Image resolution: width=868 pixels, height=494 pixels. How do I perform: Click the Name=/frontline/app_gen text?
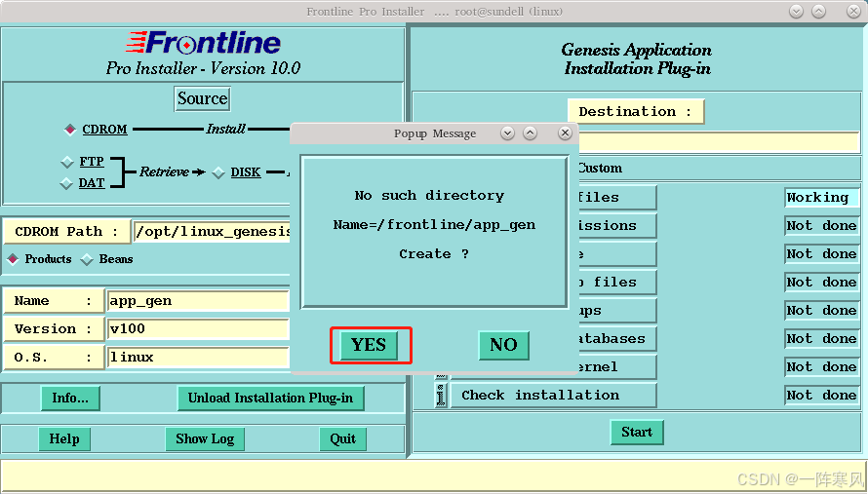(435, 225)
